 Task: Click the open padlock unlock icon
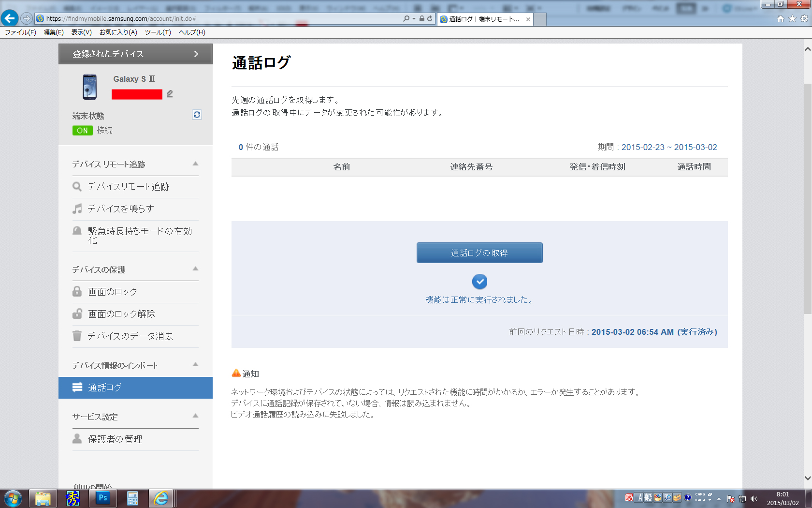[x=77, y=314]
